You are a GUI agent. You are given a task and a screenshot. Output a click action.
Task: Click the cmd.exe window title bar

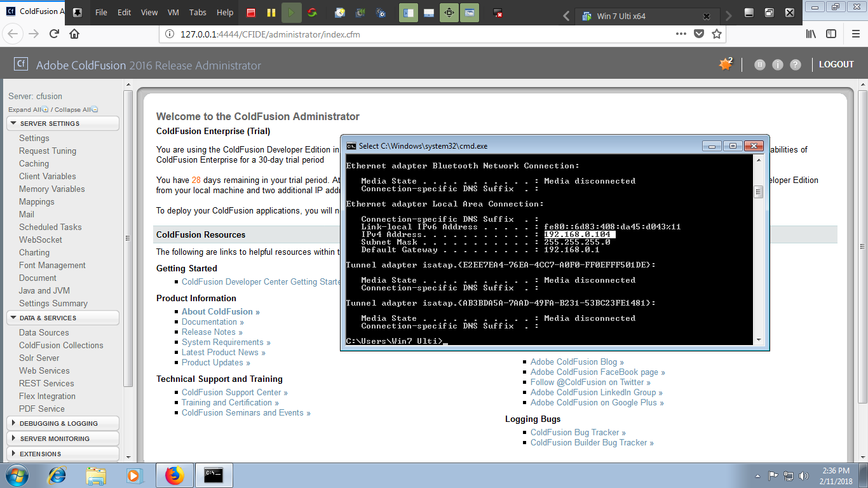point(521,146)
